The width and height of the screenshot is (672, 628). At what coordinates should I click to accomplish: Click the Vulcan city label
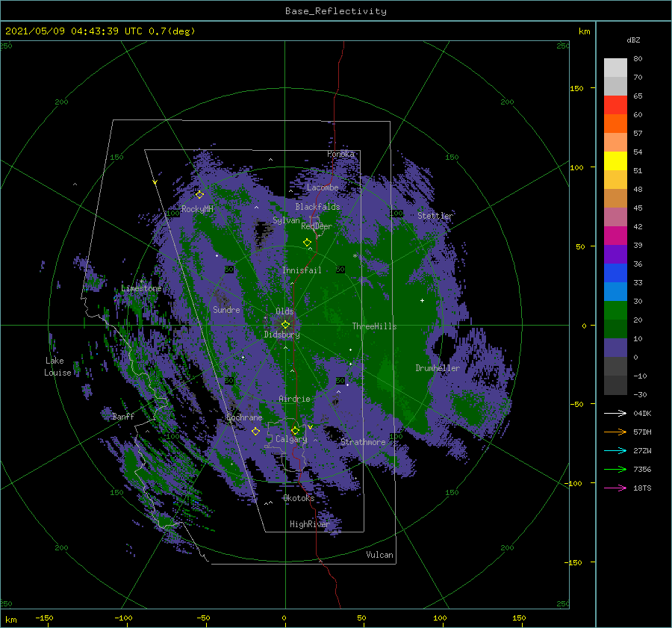click(379, 555)
